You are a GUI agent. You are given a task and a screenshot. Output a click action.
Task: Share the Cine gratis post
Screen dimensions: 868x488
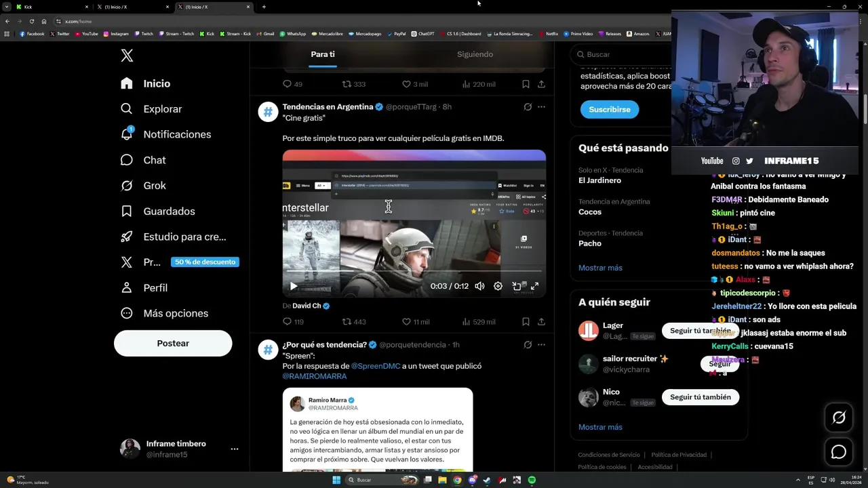[x=541, y=322]
